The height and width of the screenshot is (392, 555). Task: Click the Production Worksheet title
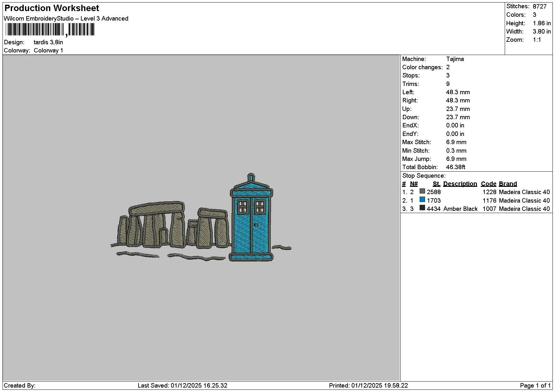(52, 8)
